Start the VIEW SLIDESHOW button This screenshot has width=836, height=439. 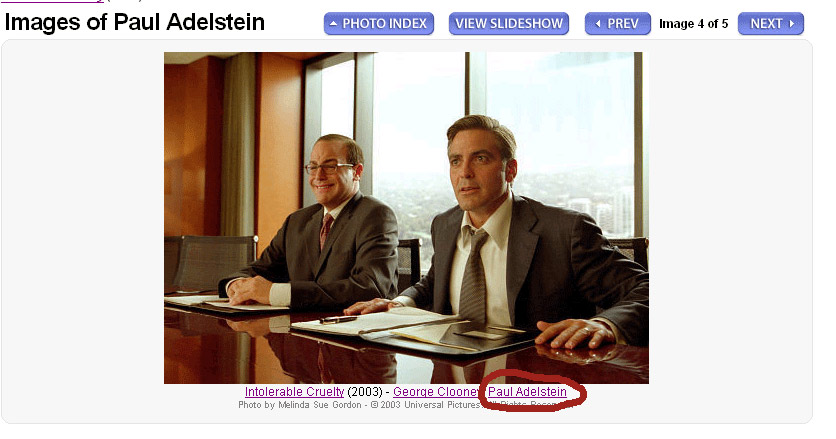(x=509, y=23)
